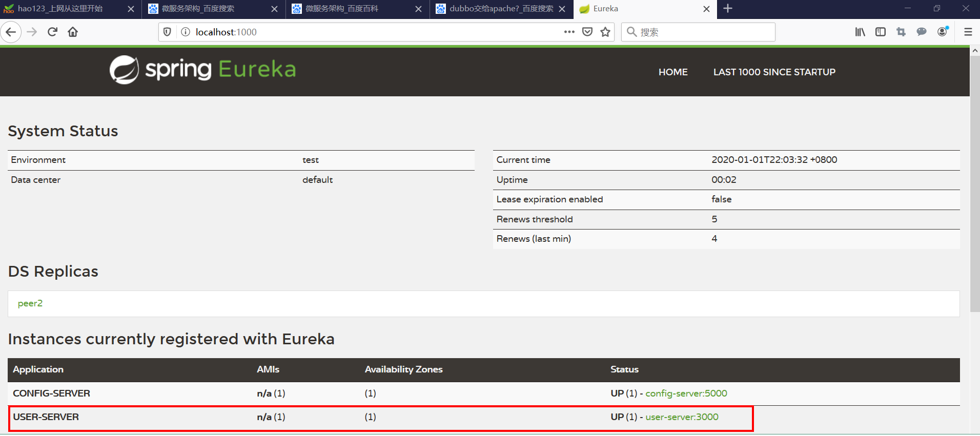Image resolution: width=980 pixels, height=436 pixels.
Task: Open the Library bookmarks icon
Action: click(x=860, y=32)
